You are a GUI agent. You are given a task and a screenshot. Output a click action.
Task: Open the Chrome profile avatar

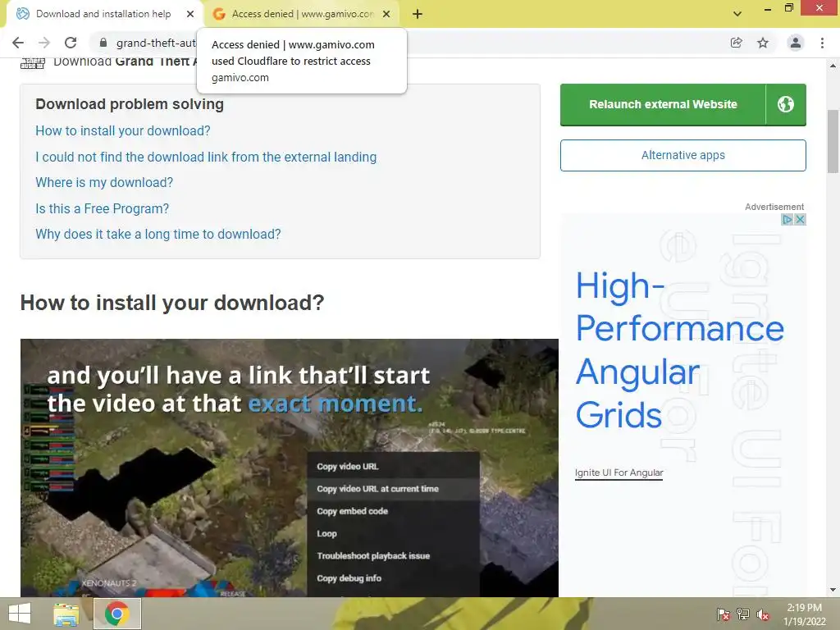click(796, 43)
